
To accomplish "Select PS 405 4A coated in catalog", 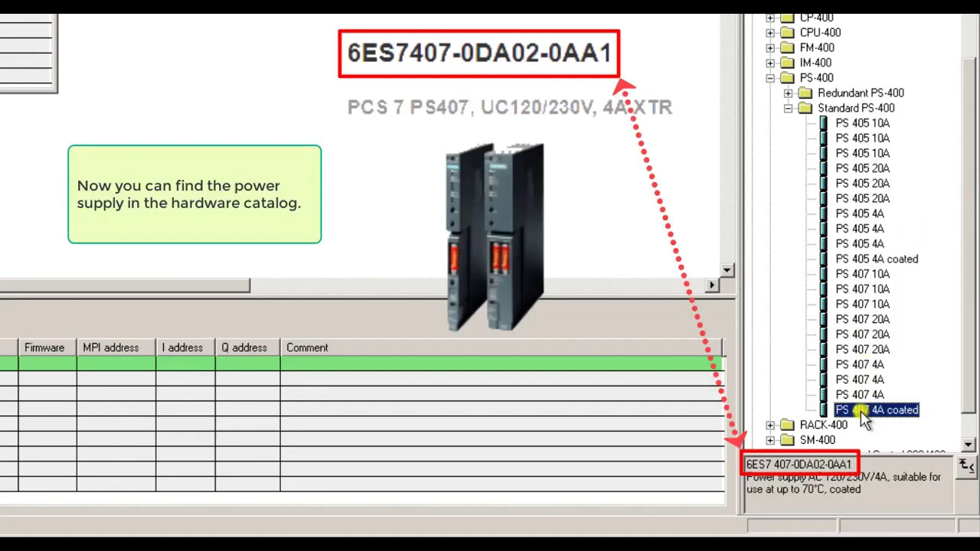I will (x=877, y=259).
